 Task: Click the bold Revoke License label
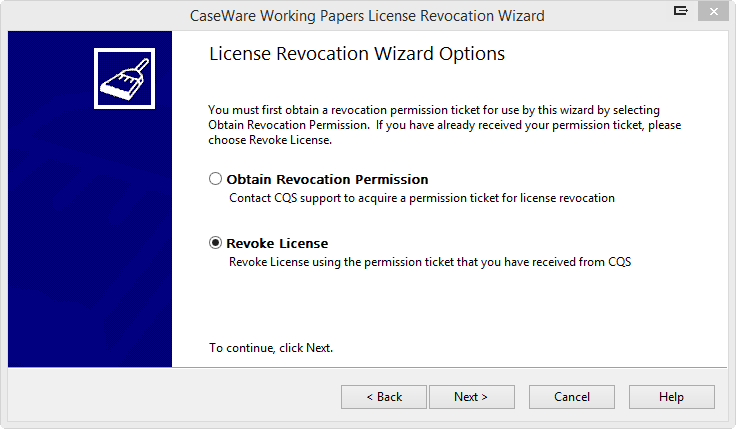coord(277,243)
